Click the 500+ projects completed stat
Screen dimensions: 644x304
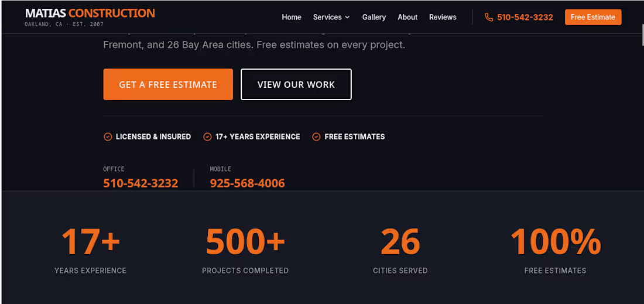tap(245, 241)
